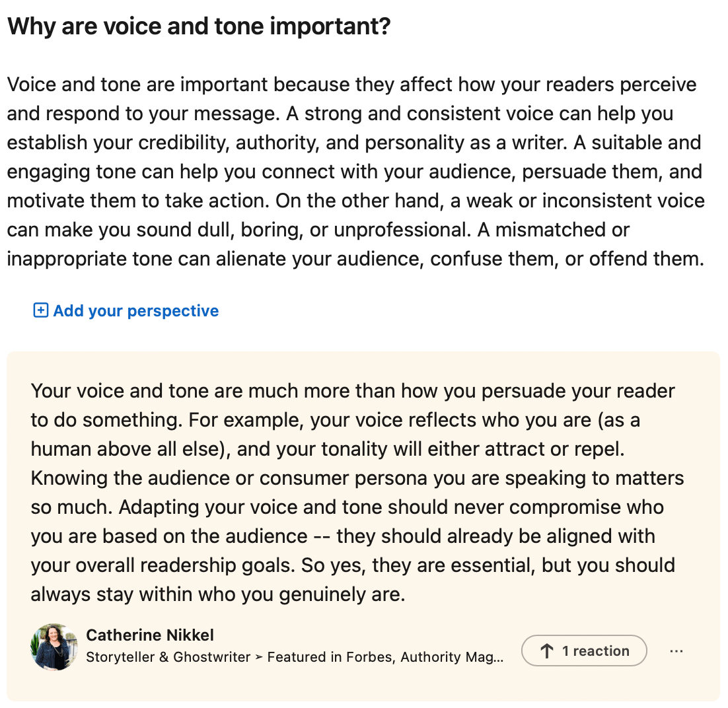Viewport: 728px width, 708px height.
Task: Click the upvote arrow inside the reaction button
Action: [548, 651]
